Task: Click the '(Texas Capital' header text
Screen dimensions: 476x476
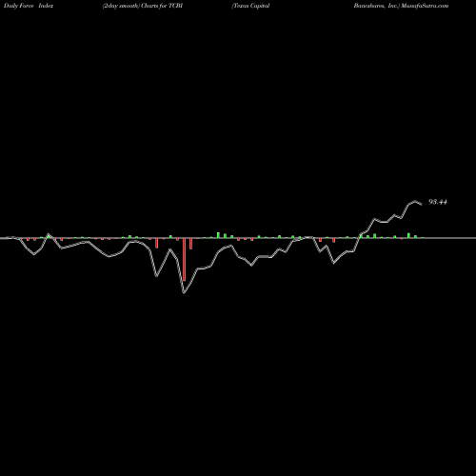Action: [250, 6]
